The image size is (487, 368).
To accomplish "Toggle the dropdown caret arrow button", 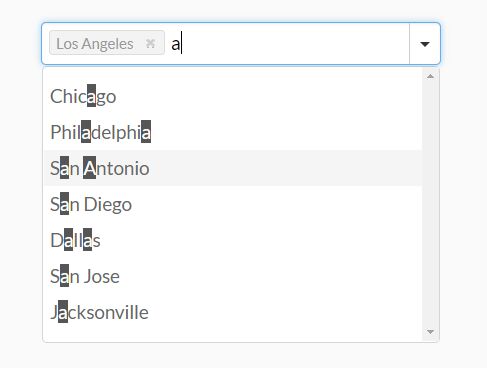I will click(425, 44).
